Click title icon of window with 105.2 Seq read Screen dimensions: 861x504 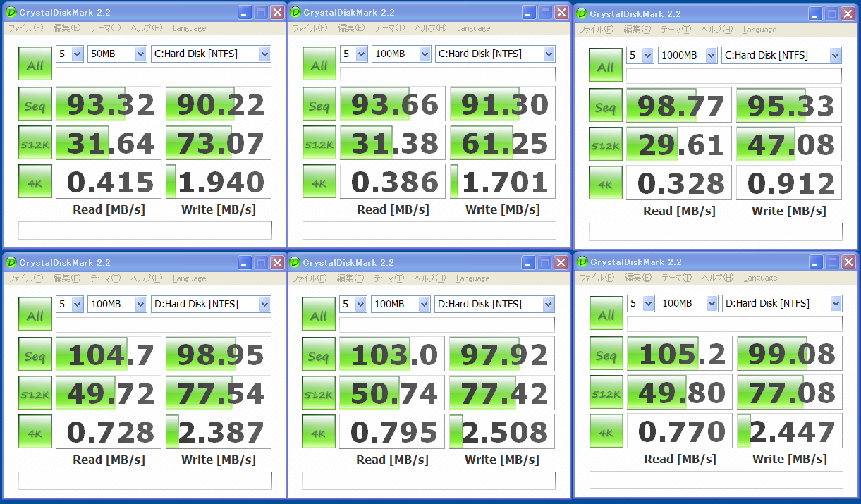click(582, 262)
